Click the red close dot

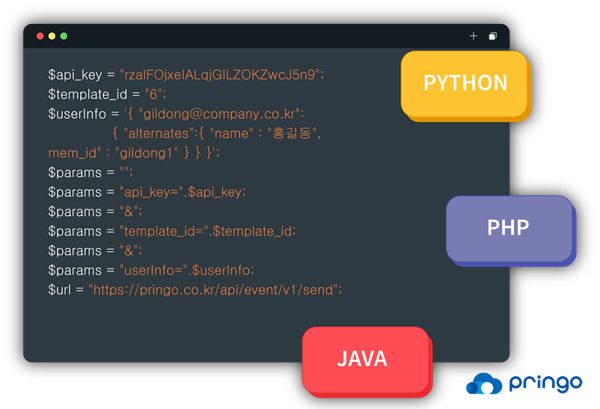tap(40, 36)
